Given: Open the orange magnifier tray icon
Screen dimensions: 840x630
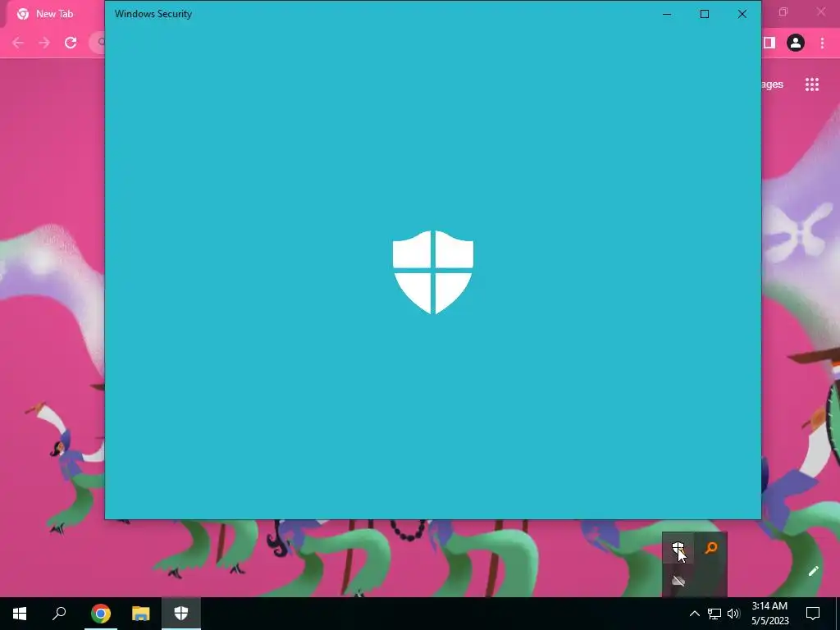Looking at the screenshot, I should click(x=711, y=548).
